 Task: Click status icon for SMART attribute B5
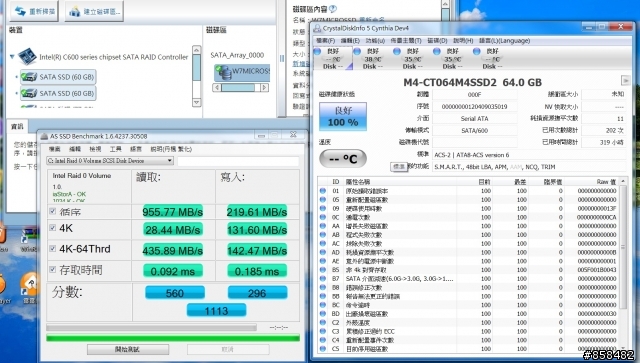tap(323, 270)
